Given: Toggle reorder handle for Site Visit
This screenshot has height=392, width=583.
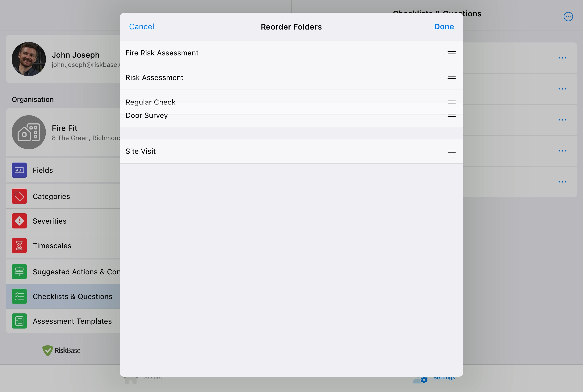Looking at the screenshot, I should tap(452, 151).
